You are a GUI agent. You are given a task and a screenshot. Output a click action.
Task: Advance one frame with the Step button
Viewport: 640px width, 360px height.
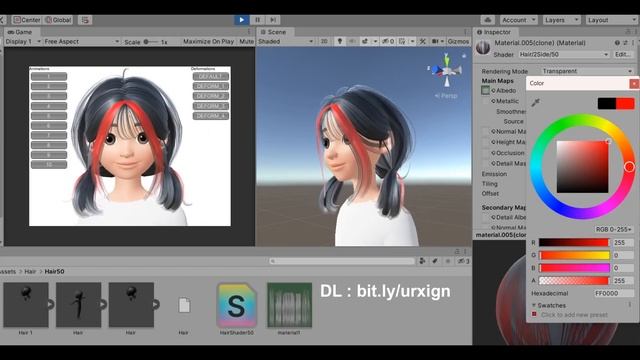[x=273, y=20]
